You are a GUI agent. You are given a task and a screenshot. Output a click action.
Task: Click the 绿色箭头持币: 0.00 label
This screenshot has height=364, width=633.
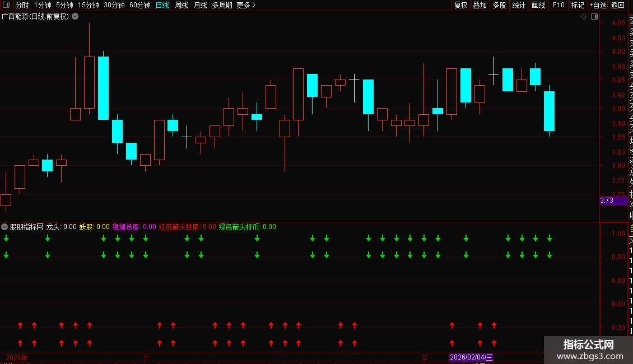click(x=248, y=227)
